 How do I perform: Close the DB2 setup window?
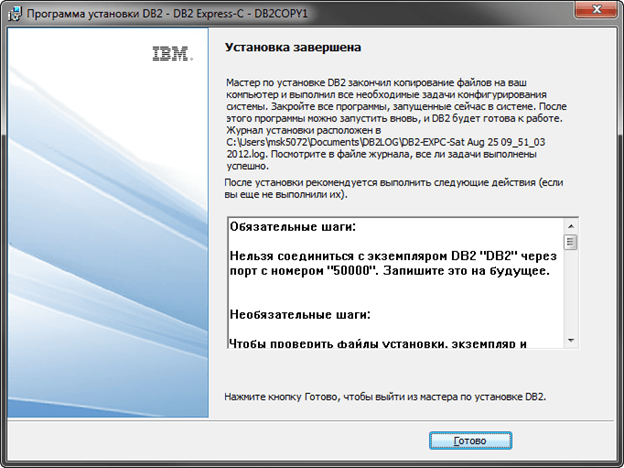click(596, 10)
